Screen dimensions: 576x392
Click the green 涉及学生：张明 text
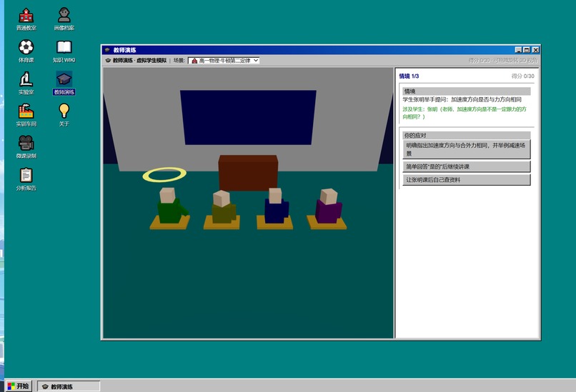pos(465,113)
